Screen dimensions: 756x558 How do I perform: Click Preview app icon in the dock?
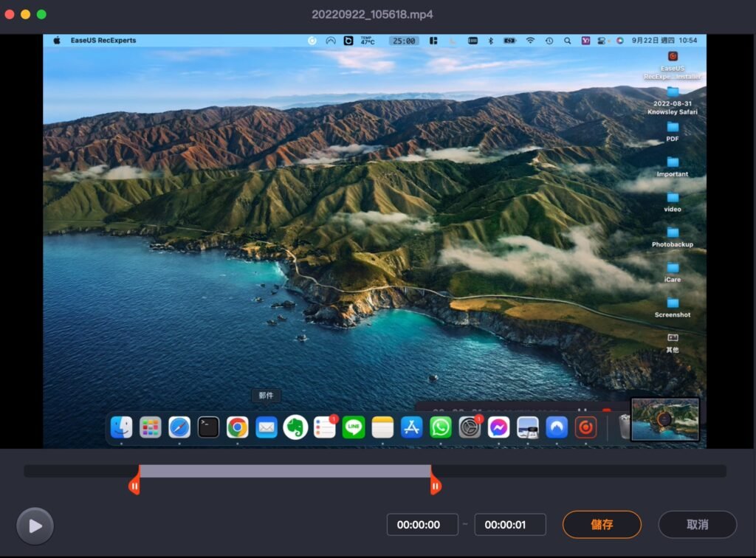527,427
